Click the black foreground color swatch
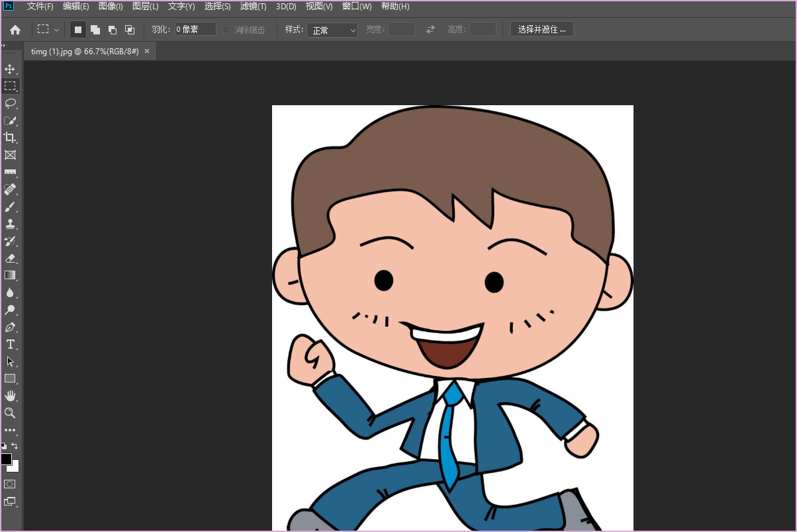Image resolution: width=797 pixels, height=532 pixels. [x=6, y=459]
